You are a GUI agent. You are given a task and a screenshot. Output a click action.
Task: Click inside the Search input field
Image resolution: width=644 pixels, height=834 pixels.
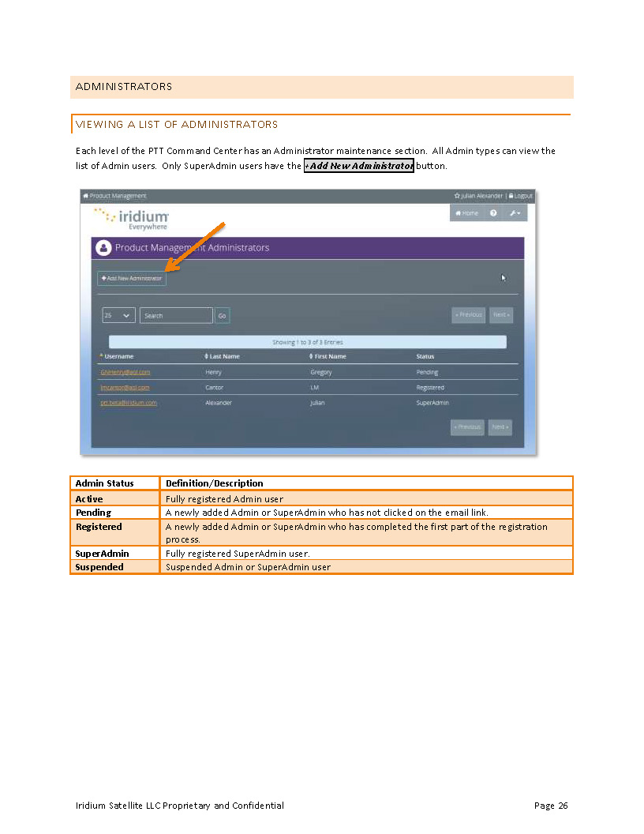point(175,315)
